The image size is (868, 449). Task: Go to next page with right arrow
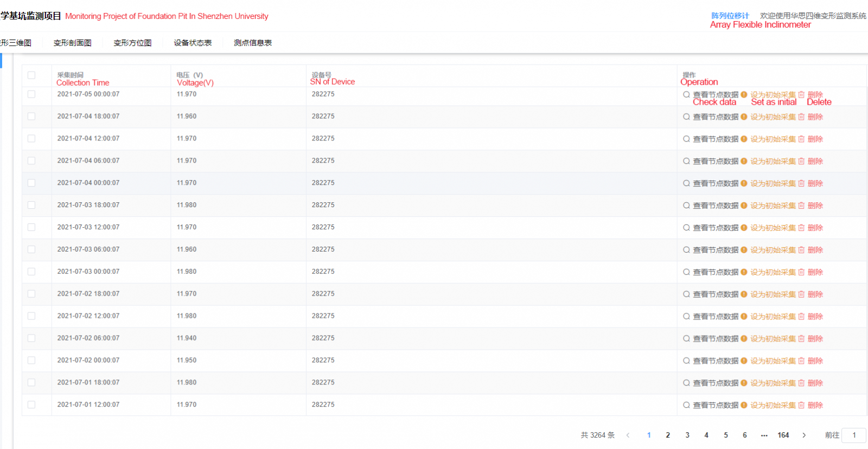click(x=804, y=435)
